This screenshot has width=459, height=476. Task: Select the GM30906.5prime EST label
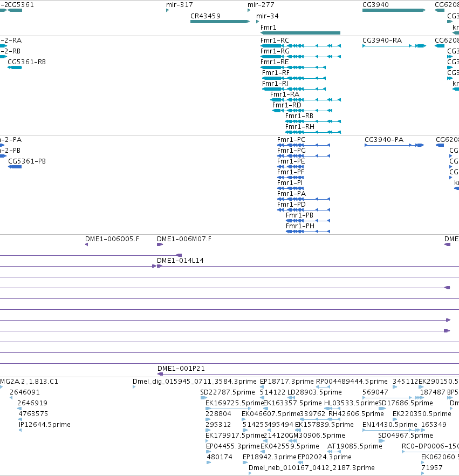click(x=317, y=436)
